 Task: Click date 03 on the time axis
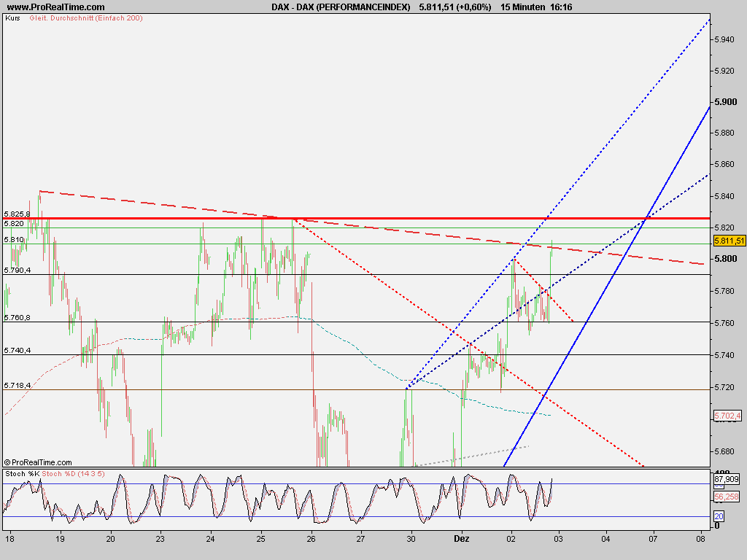coord(558,539)
